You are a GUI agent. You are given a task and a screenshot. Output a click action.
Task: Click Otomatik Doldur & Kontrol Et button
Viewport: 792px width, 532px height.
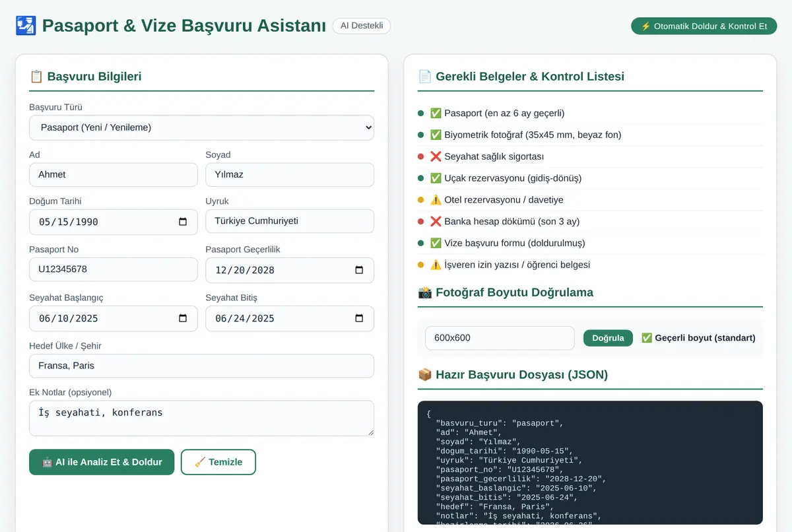pos(704,26)
